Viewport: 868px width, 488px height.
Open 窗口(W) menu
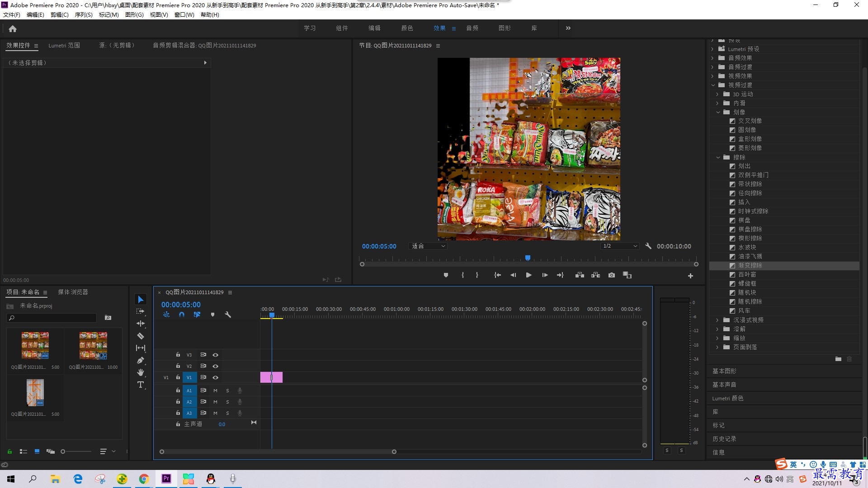pyautogui.click(x=184, y=14)
